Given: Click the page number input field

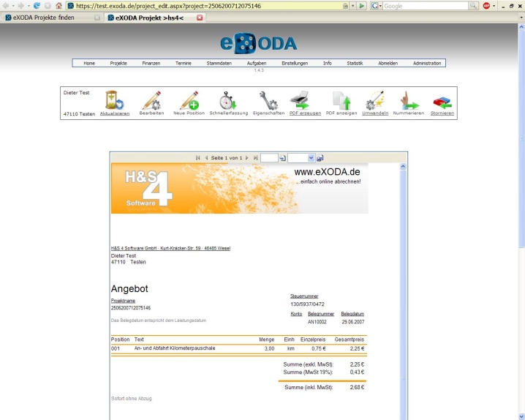Looking at the screenshot, I should (268, 157).
